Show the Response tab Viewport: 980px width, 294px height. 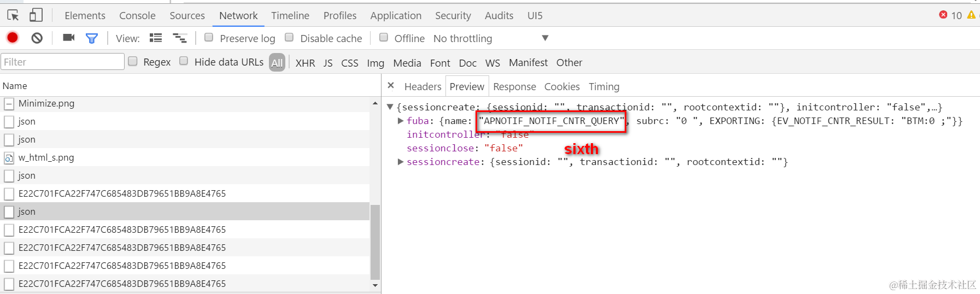pyautogui.click(x=514, y=86)
